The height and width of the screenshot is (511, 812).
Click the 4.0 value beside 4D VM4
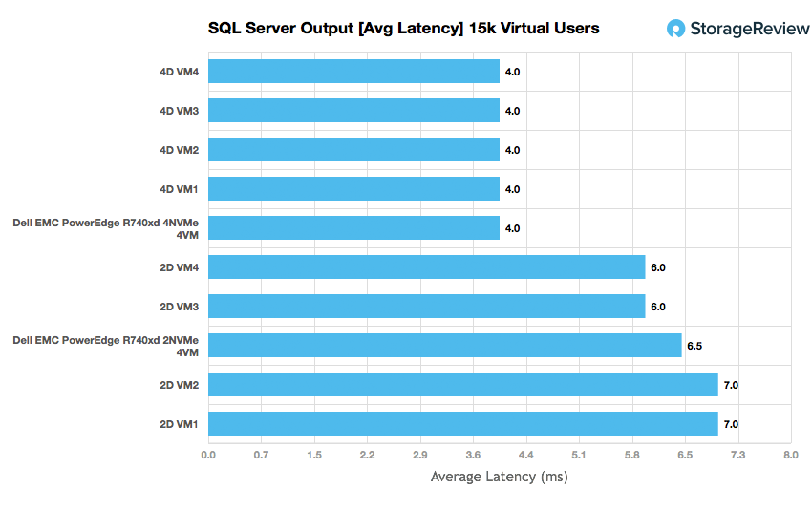coord(513,72)
